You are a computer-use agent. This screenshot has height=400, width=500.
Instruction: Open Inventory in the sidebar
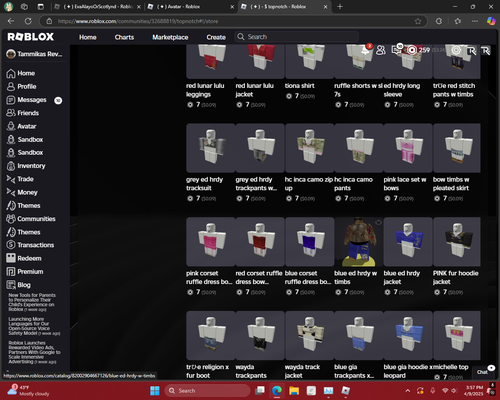coord(26,166)
